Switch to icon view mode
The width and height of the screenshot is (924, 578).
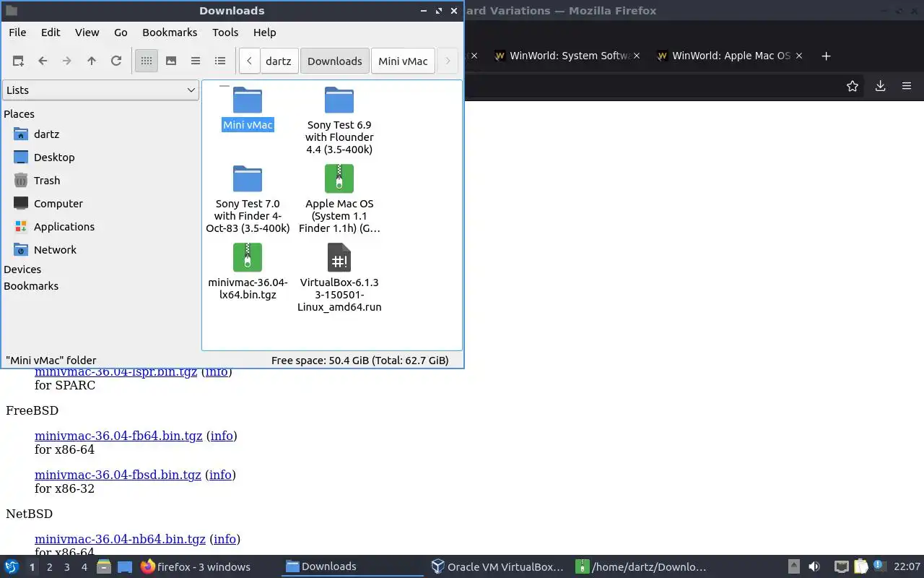pyautogui.click(x=147, y=61)
